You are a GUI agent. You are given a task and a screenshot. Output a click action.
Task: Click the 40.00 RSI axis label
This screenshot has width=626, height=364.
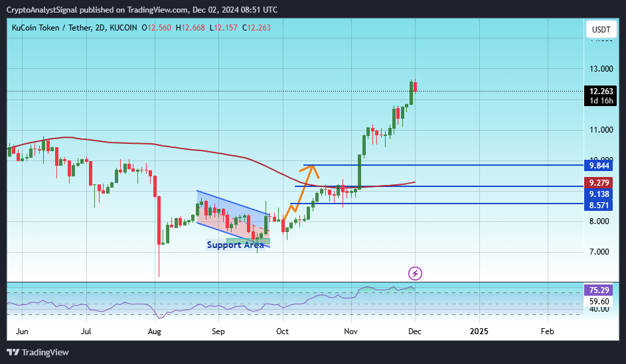click(x=599, y=310)
